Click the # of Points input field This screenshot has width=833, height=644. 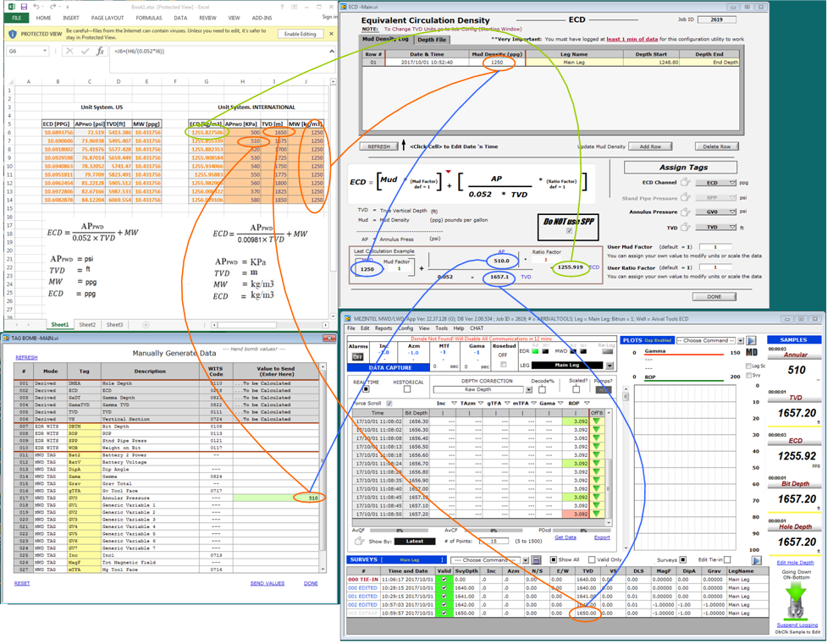(494, 541)
